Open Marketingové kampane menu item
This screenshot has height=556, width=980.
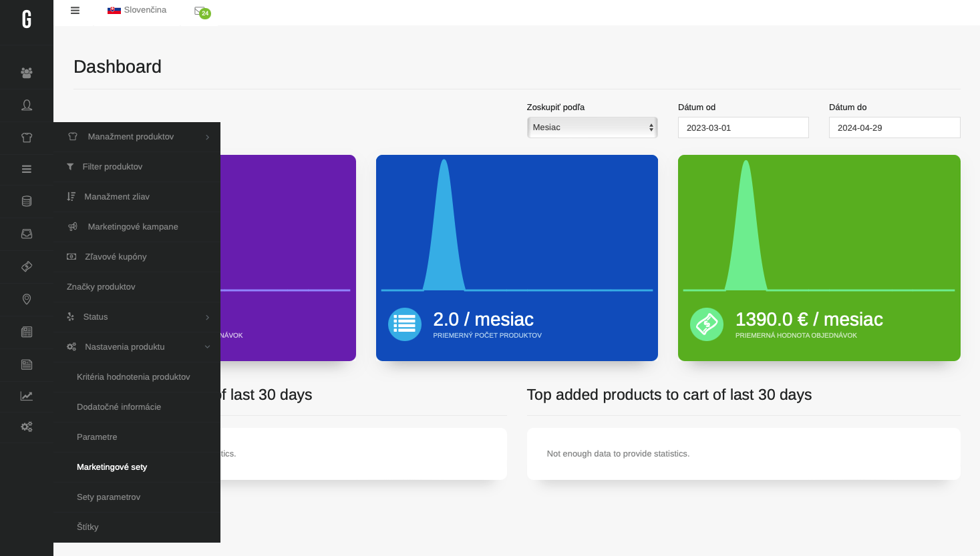coord(137,227)
